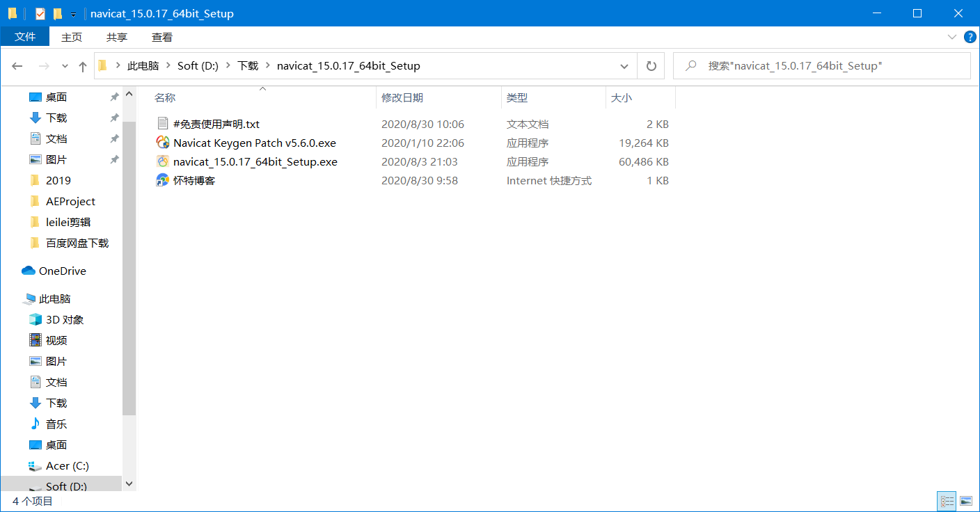Open the address bar history dropdown
The height and width of the screenshot is (512, 980).
coord(624,66)
